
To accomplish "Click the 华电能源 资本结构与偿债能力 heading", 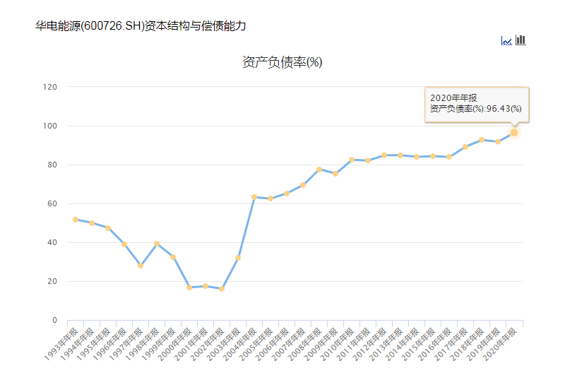I will click(x=141, y=26).
